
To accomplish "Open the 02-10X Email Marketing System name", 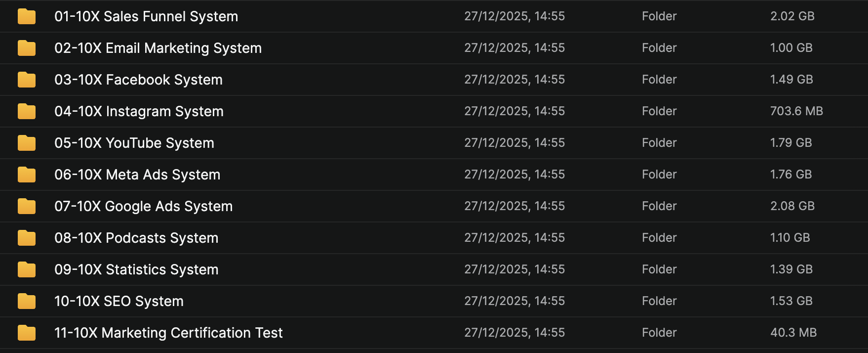I will click(158, 48).
